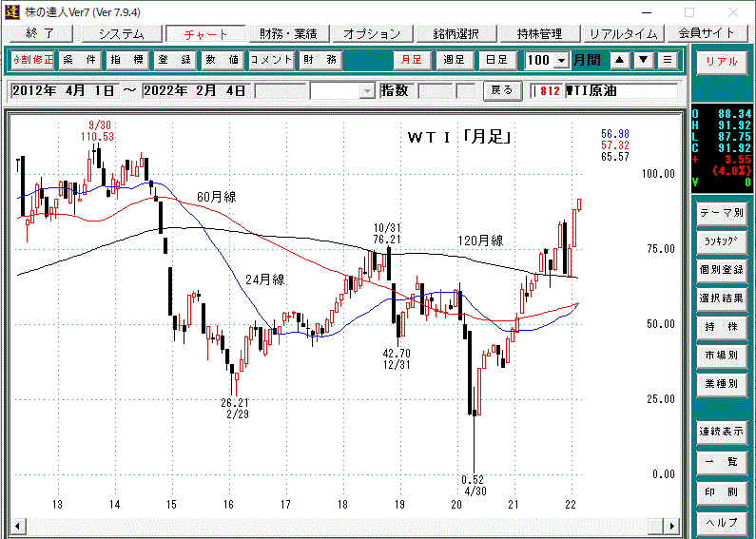The width and height of the screenshot is (756, 539).
Task: Click the 戻る back button
Action: pos(501,91)
